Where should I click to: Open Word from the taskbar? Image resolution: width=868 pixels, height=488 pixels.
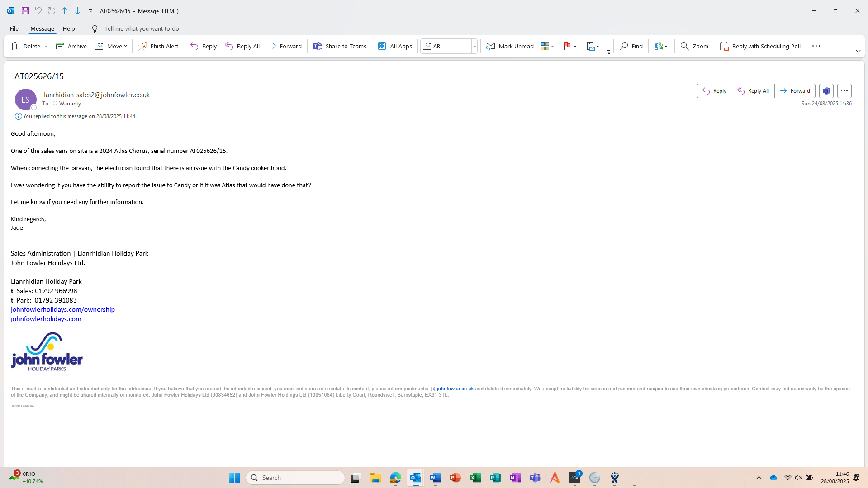point(436,478)
